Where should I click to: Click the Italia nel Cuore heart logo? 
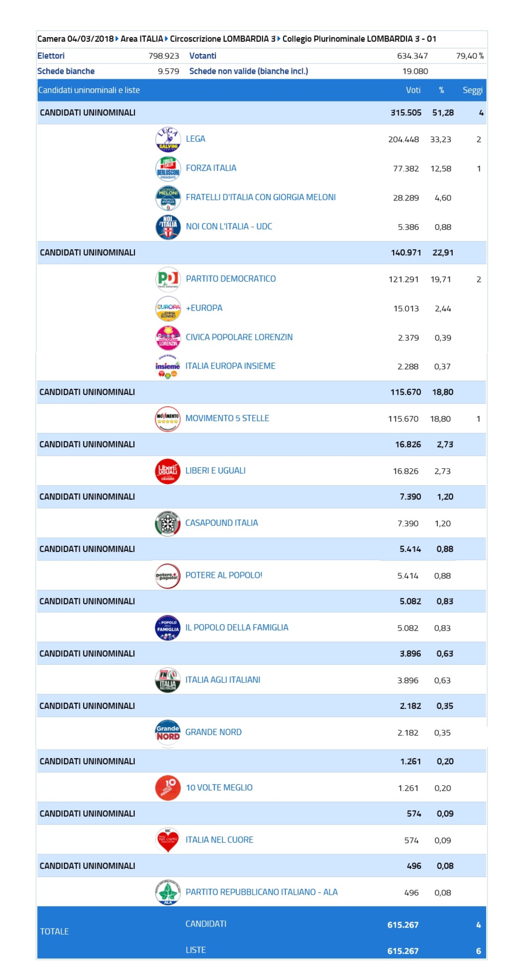tap(168, 840)
